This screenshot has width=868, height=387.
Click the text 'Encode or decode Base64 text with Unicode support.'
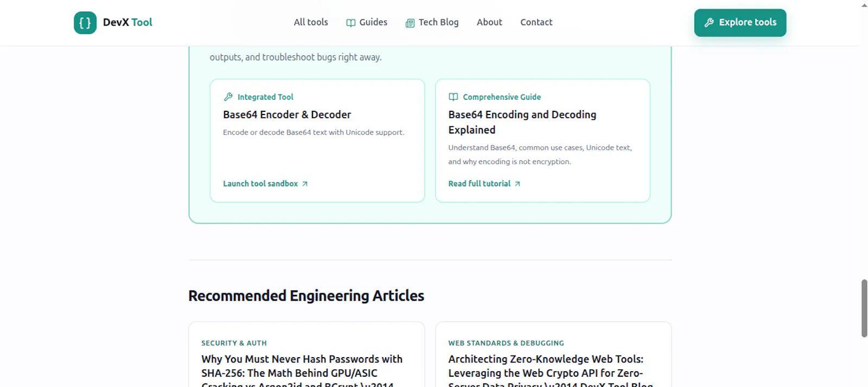tap(314, 132)
